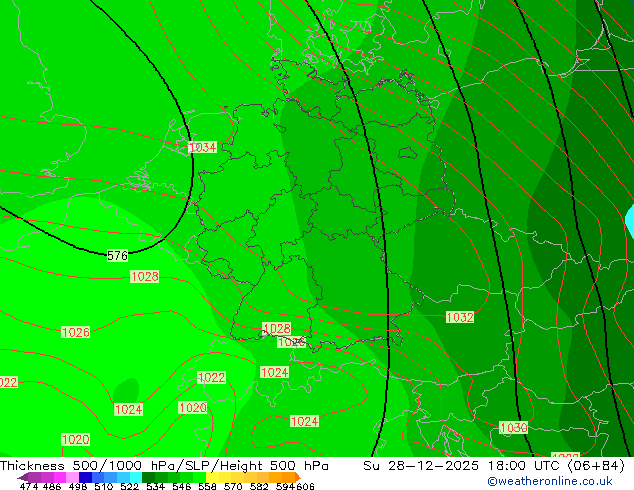This screenshot has height=490, width=634.
Task: Click the 1026 label on the left isobar
Action: click(x=76, y=332)
